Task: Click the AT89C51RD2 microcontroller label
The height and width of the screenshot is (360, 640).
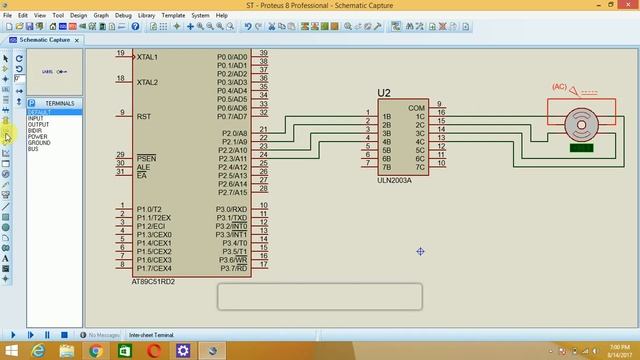Action: tap(153, 282)
